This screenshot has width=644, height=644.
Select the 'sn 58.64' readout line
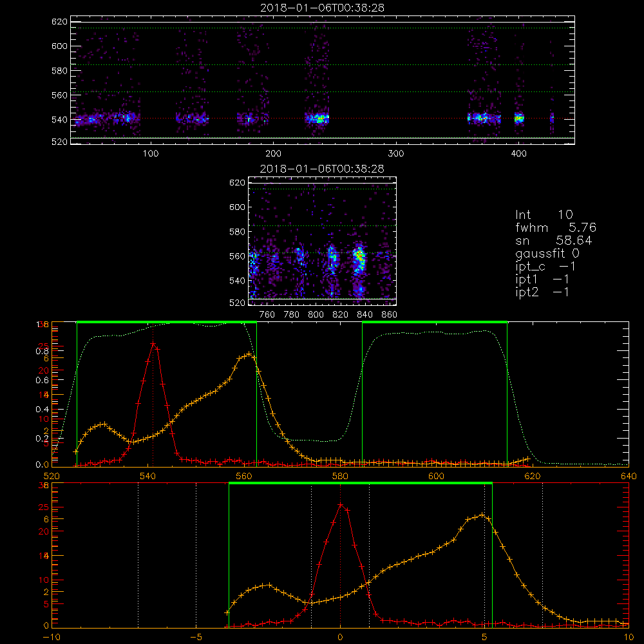tap(554, 240)
